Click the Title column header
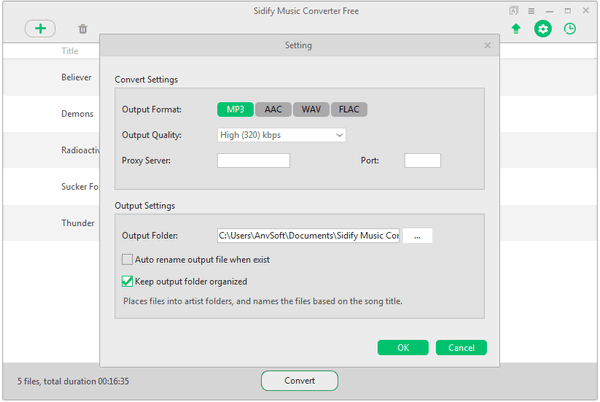600x402 pixels. [x=70, y=51]
